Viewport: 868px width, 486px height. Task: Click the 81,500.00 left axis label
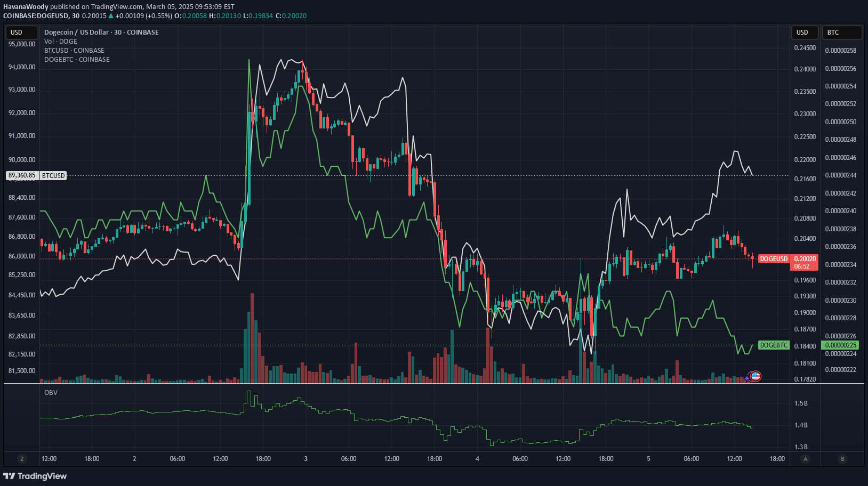pyautogui.click(x=22, y=371)
